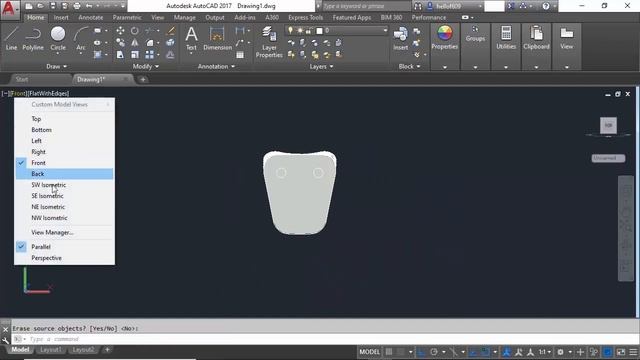Expand the Layers panel dropdown
The width and height of the screenshot is (640, 360).
[321, 66]
